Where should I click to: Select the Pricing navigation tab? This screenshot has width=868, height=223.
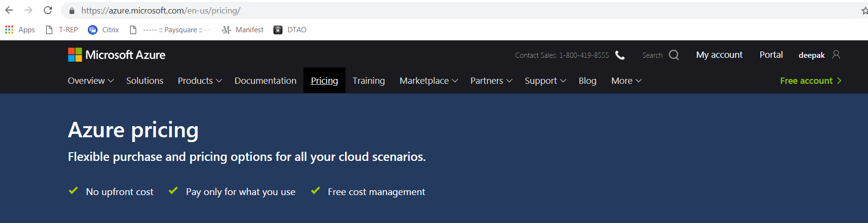pyautogui.click(x=324, y=81)
